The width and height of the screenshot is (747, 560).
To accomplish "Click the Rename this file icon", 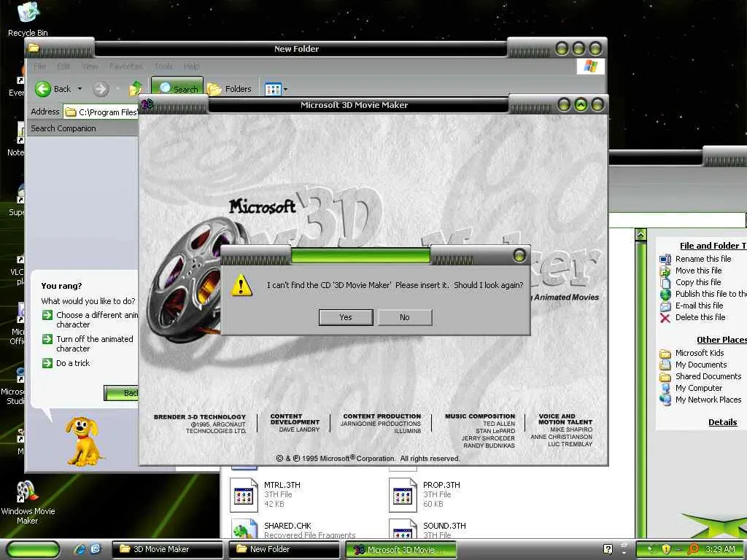I will [665, 259].
